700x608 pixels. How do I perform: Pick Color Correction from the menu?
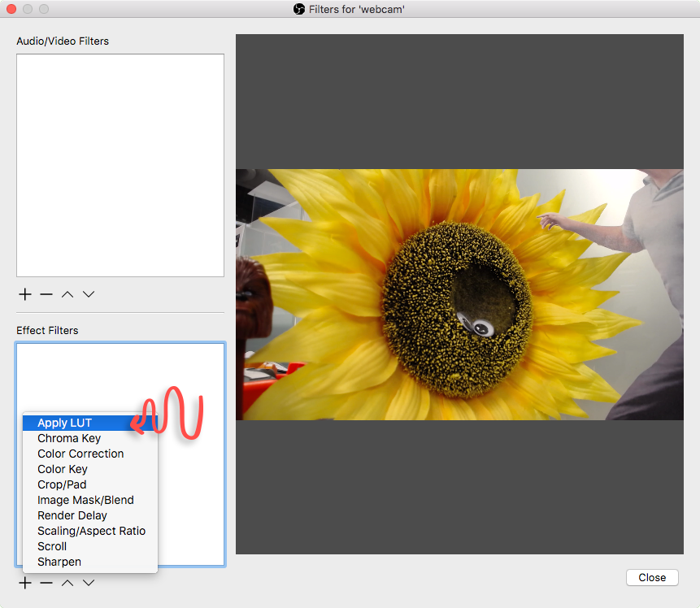coord(89,454)
